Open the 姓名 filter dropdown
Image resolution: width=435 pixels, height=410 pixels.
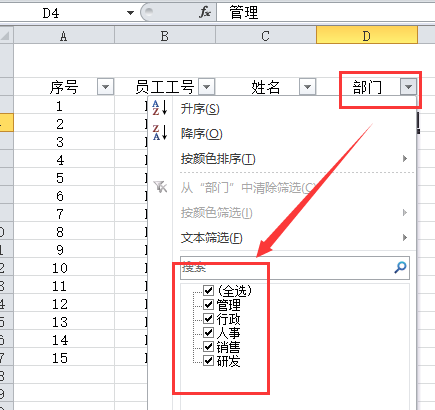307,87
